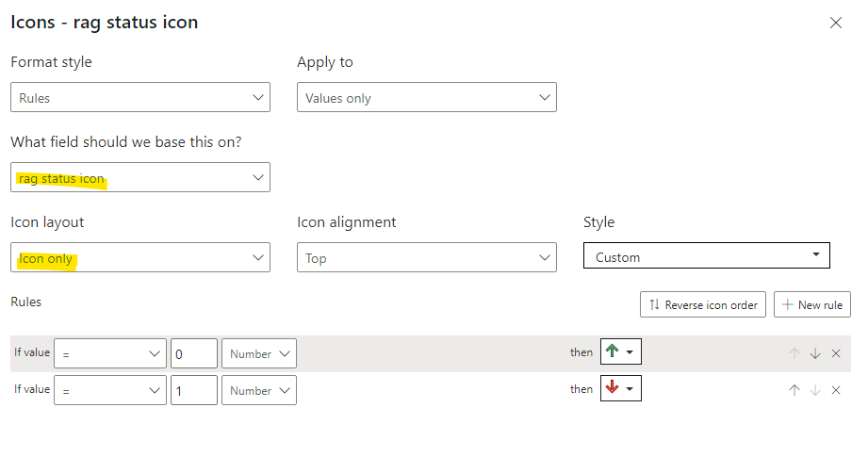Click the 'Rules' section heading
868x457 pixels.
(x=26, y=302)
